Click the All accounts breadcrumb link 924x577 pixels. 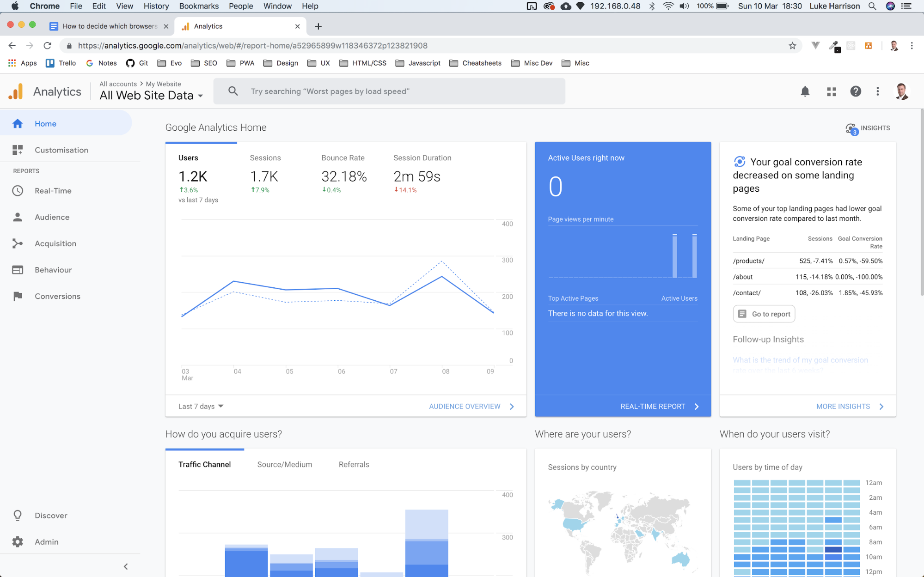pyautogui.click(x=118, y=84)
